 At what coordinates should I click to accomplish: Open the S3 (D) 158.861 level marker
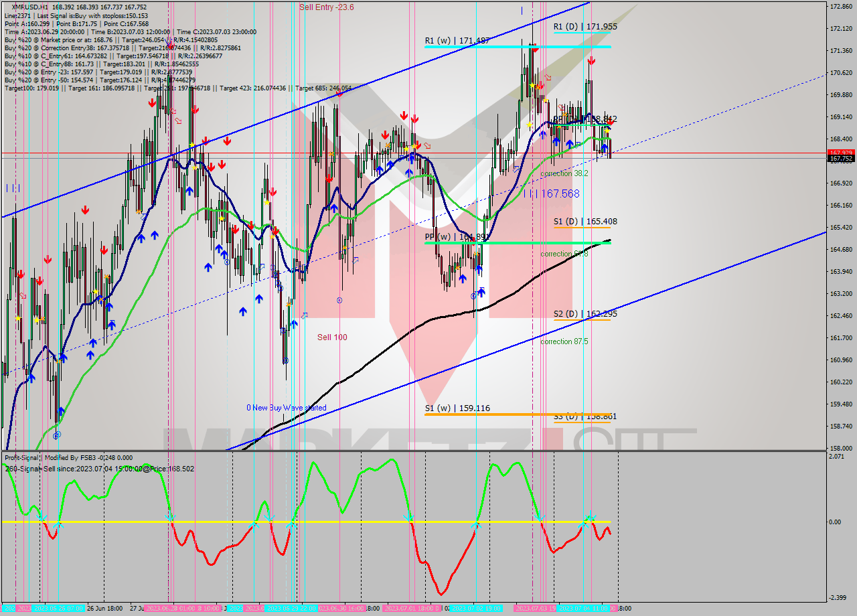[588, 416]
